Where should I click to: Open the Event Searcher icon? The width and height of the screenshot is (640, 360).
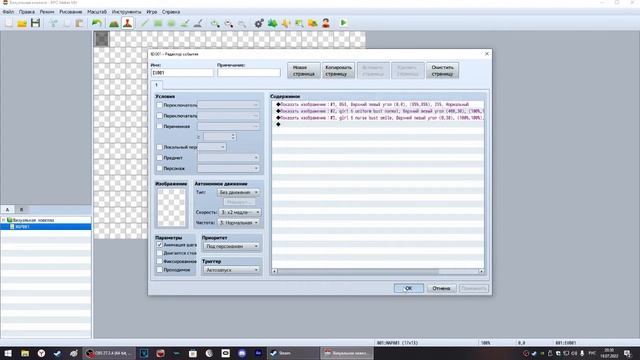[x=299, y=23]
